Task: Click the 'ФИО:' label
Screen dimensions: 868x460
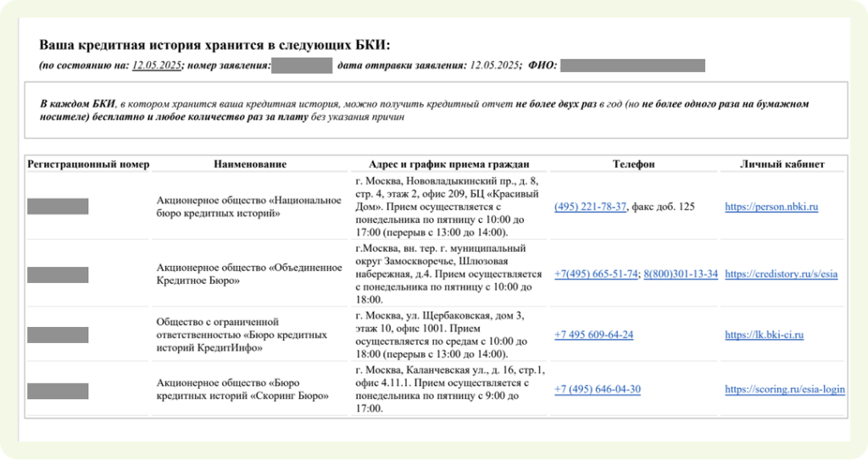Action: [542, 65]
